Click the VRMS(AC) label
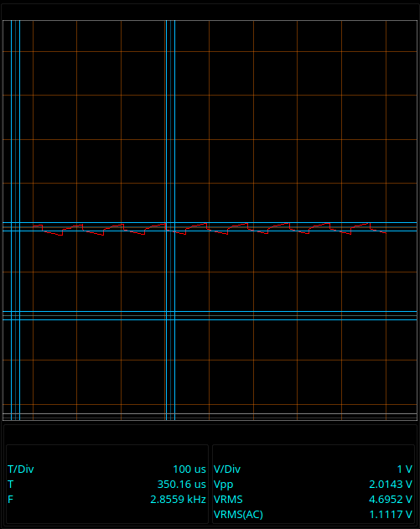420x529 pixels. (238, 515)
